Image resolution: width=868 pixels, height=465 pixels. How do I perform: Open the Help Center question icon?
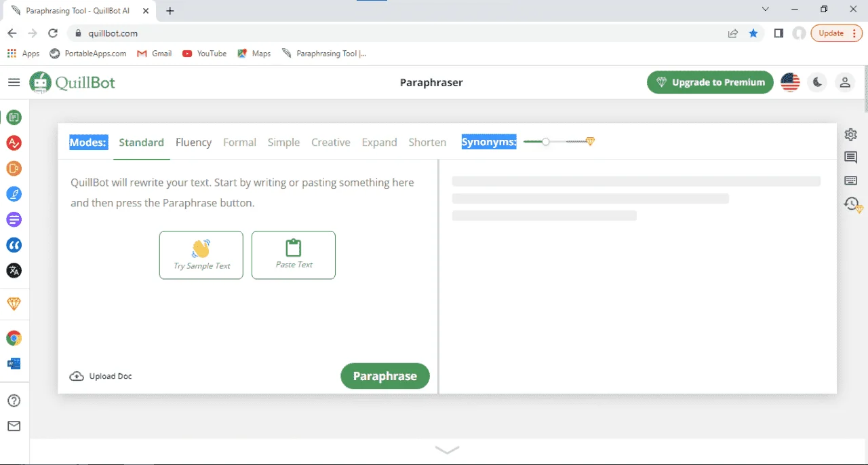tap(14, 401)
